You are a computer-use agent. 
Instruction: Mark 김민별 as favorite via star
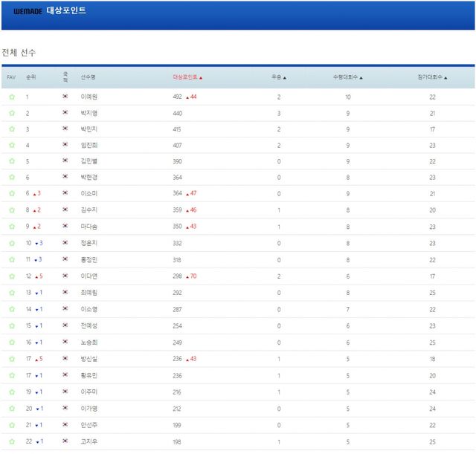(11, 161)
